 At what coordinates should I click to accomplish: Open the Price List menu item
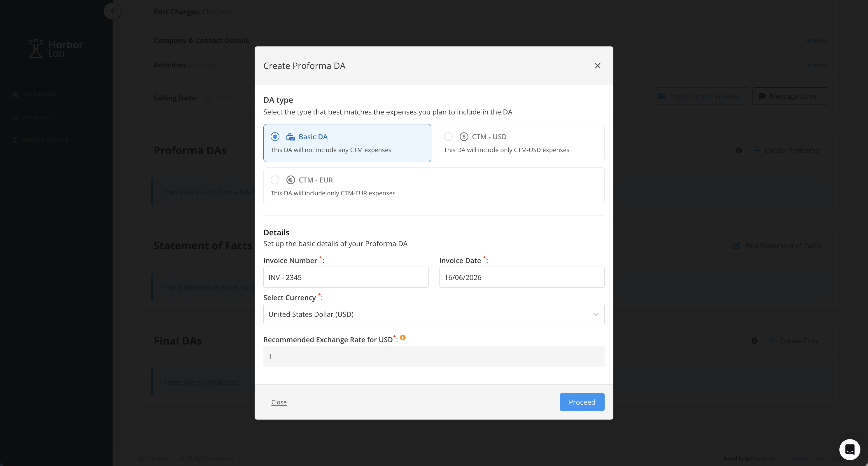tap(36, 117)
